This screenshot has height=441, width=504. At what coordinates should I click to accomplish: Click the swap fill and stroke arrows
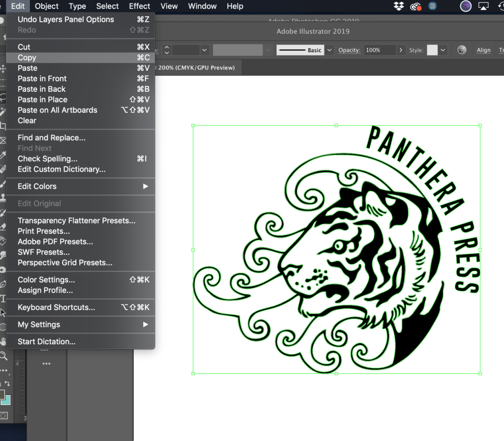pos(7,383)
